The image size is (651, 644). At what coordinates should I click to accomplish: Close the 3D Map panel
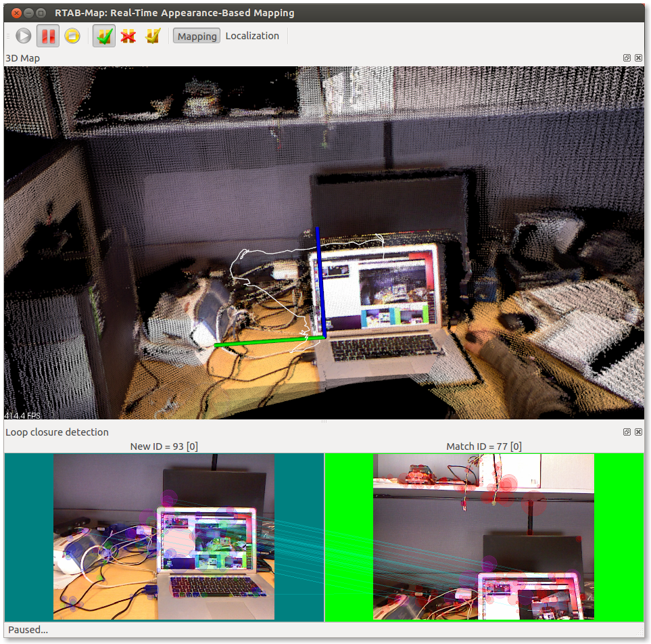pos(638,58)
